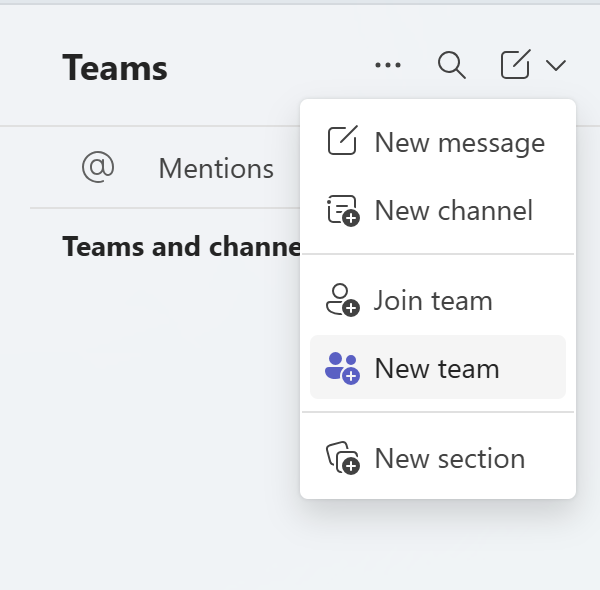This screenshot has width=600, height=590.
Task: Click the search magnifier icon
Action: [x=452, y=65]
